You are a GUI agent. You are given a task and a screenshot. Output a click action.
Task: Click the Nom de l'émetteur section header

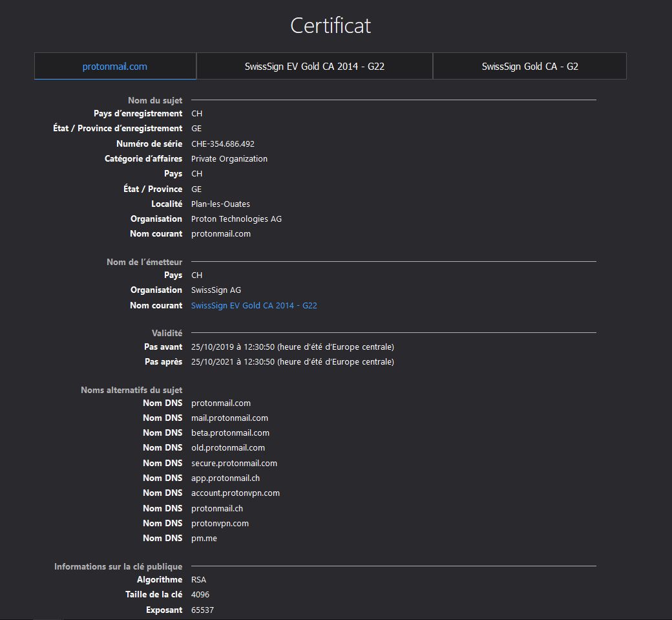(145, 262)
